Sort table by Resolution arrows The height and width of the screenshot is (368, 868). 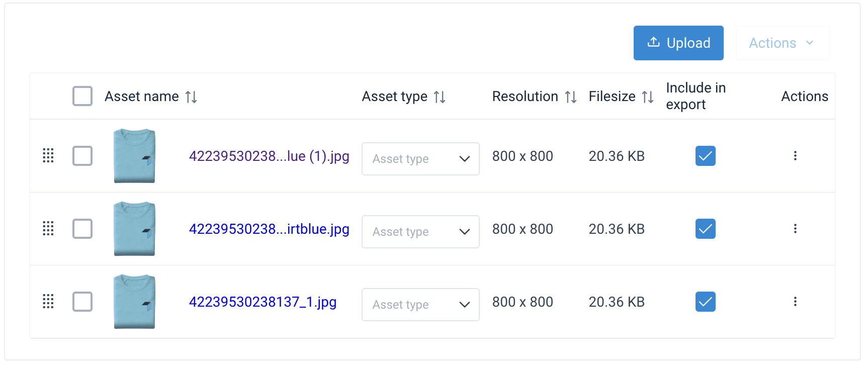pyautogui.click(x=570, y=97)
